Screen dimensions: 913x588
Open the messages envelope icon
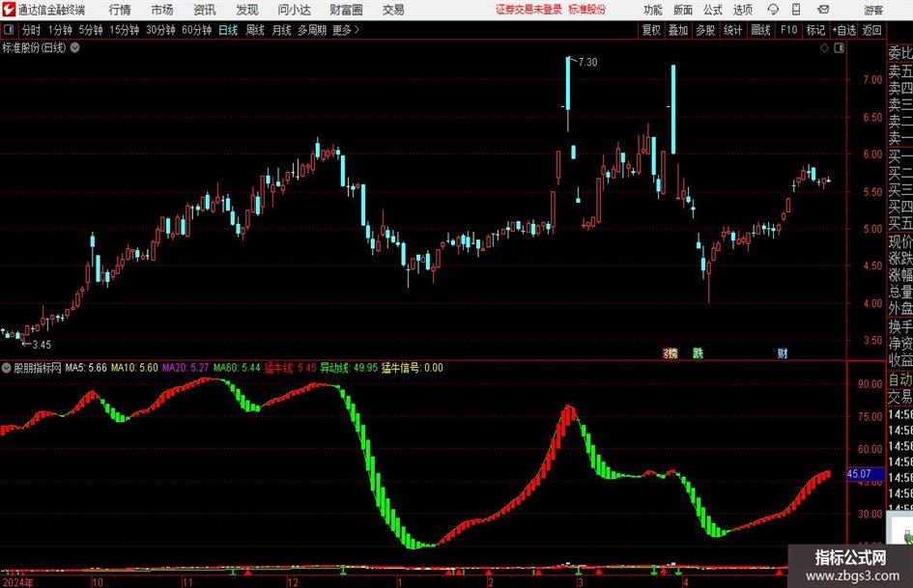(823, 10)
